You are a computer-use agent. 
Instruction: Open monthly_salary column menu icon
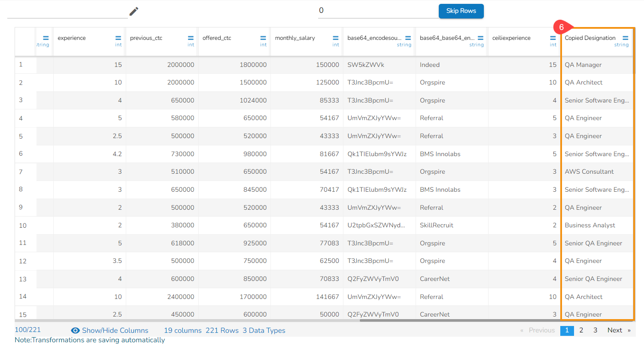point(336,38)
